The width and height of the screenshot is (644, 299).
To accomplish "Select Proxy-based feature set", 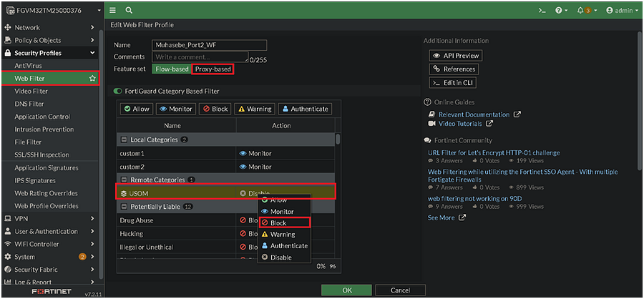I will coord(213,69).
